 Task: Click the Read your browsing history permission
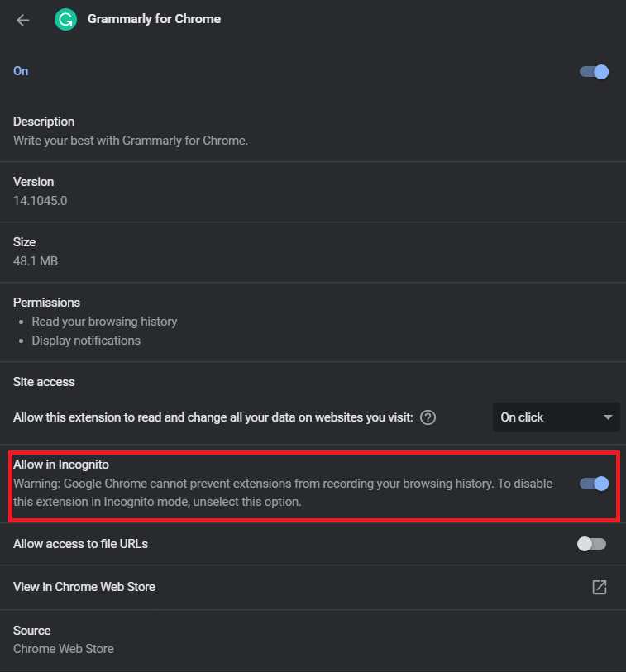tap(104, 321)
